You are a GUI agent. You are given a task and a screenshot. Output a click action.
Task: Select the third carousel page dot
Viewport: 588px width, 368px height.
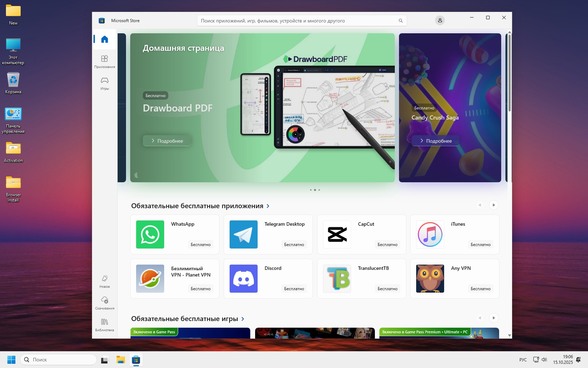point(319,190)
